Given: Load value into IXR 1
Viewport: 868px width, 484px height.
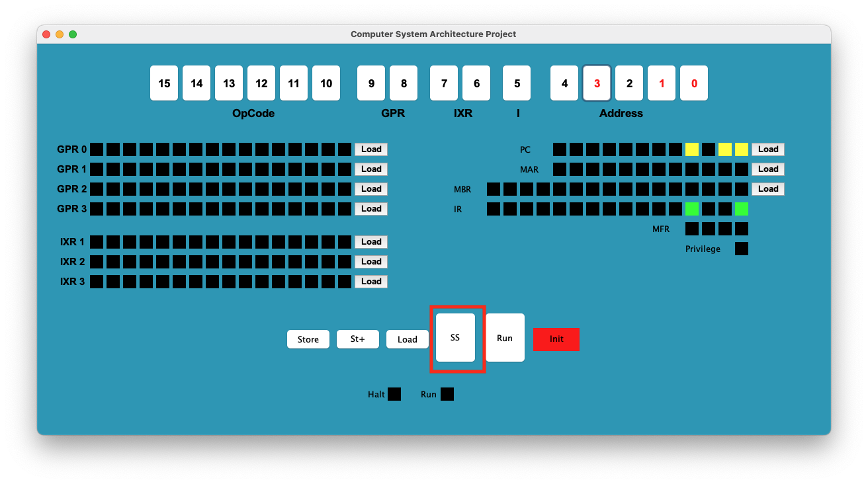Looking at the screenshot, I should coord(371,242).
